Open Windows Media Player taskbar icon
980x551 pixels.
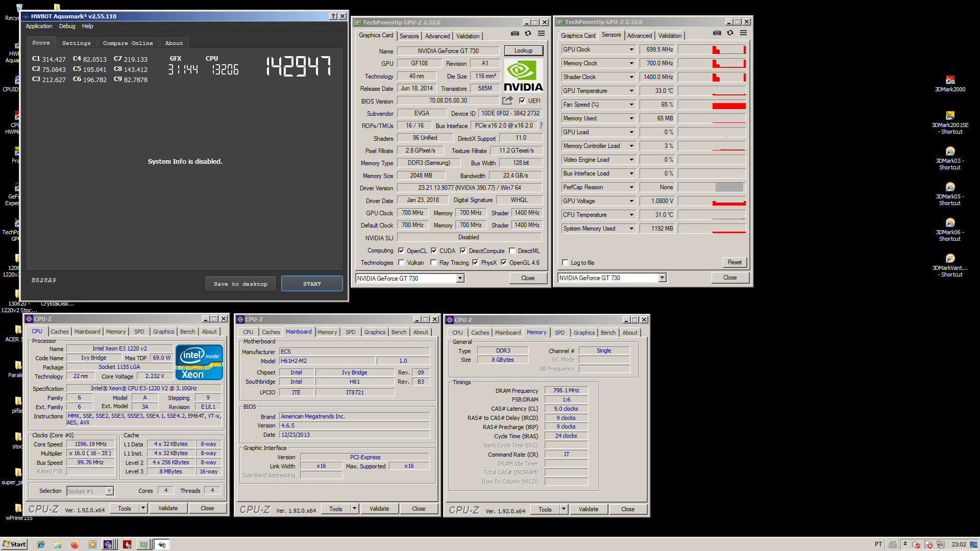[92, 544]
